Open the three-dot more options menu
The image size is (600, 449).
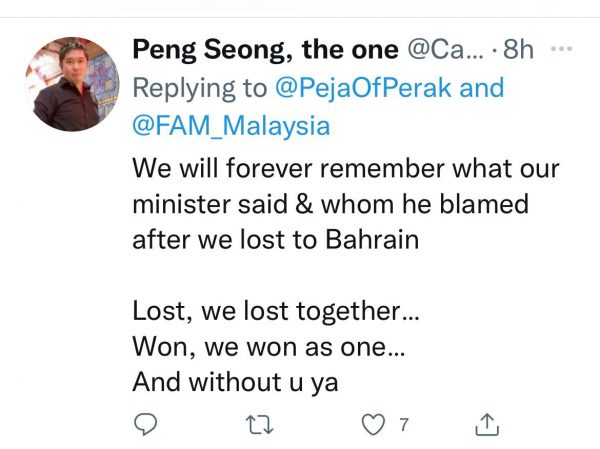click(563, 48)
